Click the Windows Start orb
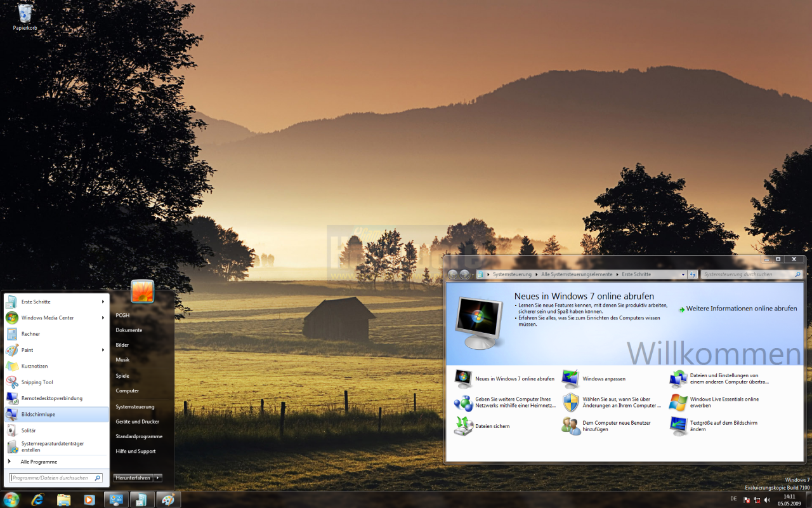This screenshot has width=812, height=508. [x=11, y=499]
